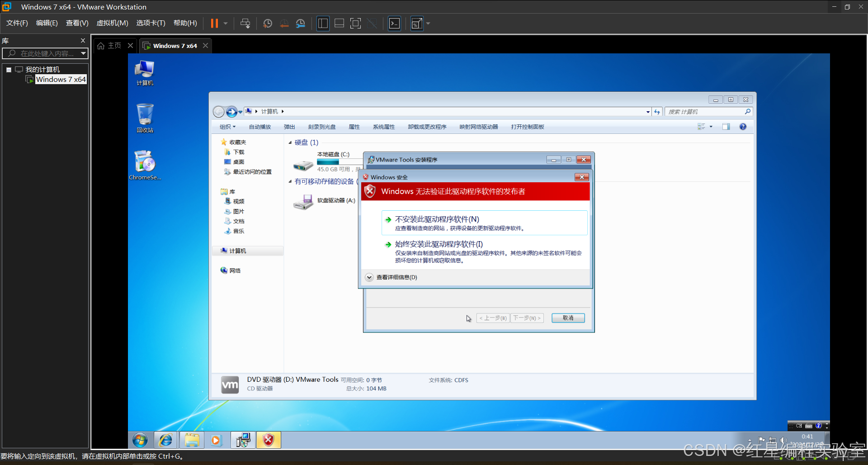Toggle the library sidebar view

click(323, 23)
